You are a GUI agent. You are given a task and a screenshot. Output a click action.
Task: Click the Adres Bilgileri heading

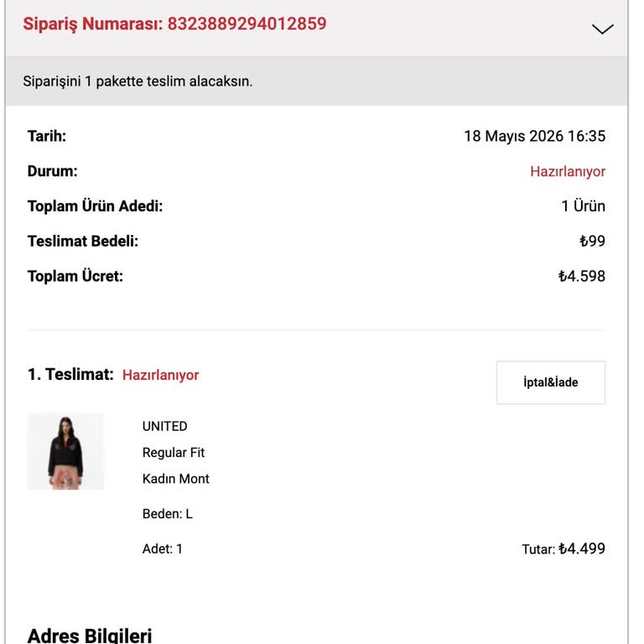(x=90, y=635)
